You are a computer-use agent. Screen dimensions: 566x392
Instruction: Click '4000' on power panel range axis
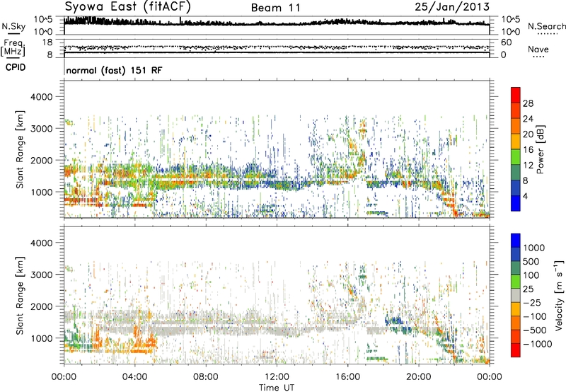42,97
